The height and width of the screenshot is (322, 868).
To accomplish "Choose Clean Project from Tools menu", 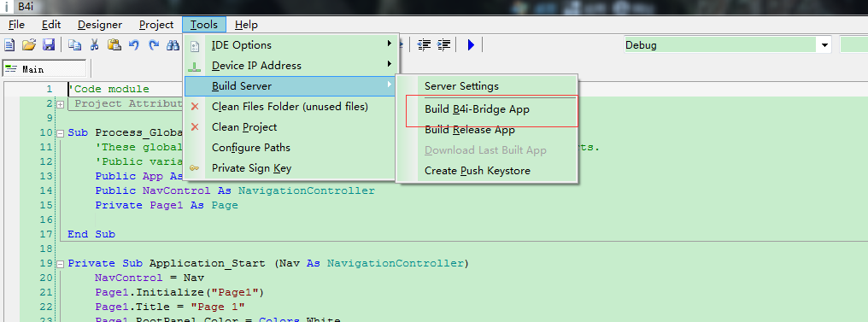I will pos(290,127).
